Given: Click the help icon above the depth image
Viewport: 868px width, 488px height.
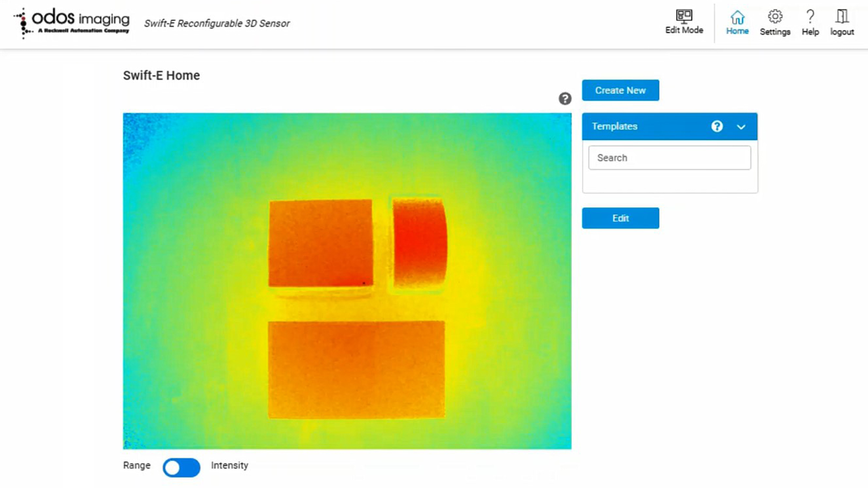Looking at the screenshot, I should pos(565,98).
